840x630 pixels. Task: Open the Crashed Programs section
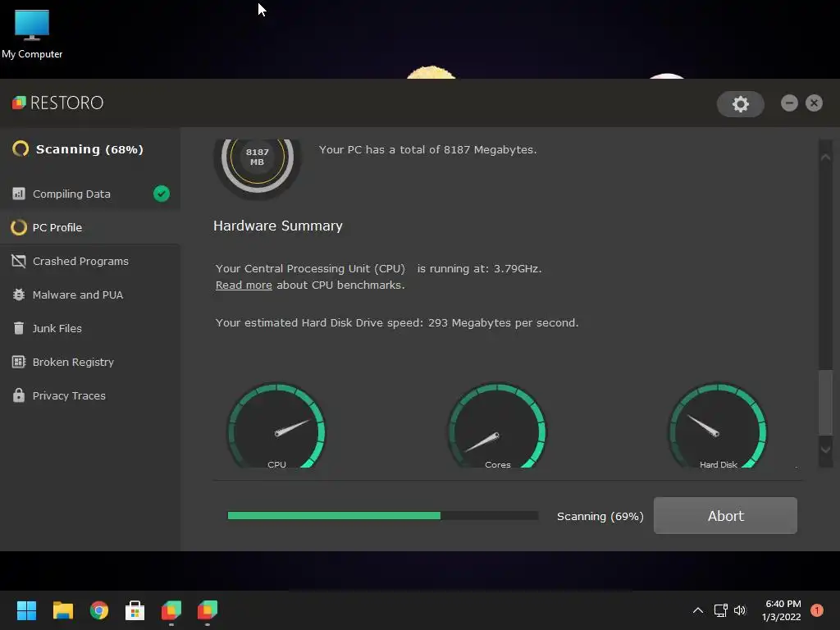point(90,261)
